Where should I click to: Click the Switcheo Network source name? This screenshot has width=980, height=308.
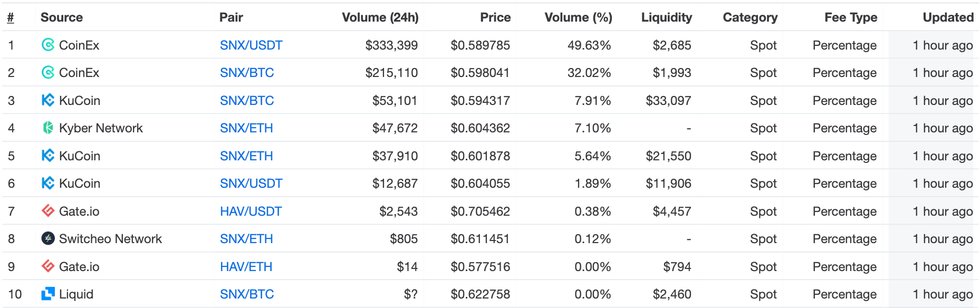click(x=110, y=239)
